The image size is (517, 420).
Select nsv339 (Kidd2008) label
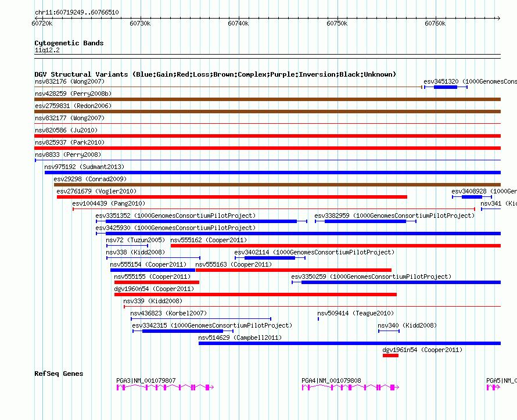coord(153,301)
